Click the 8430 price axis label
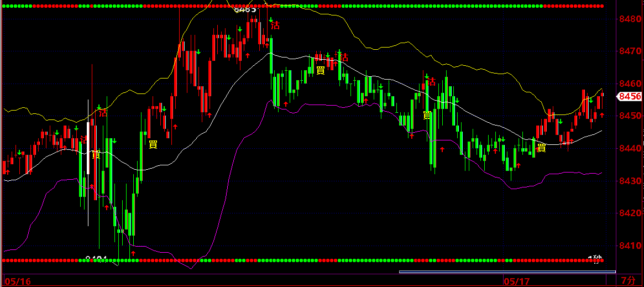644x287 pixels. pos(630,181)
